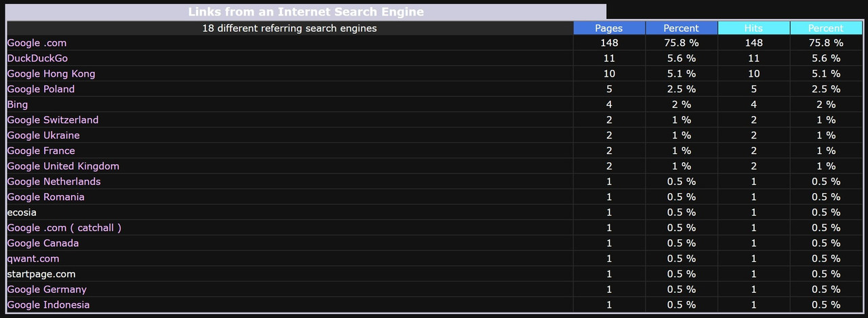
Task: Open the Google Canada link
Action: [x=43, y=243]
